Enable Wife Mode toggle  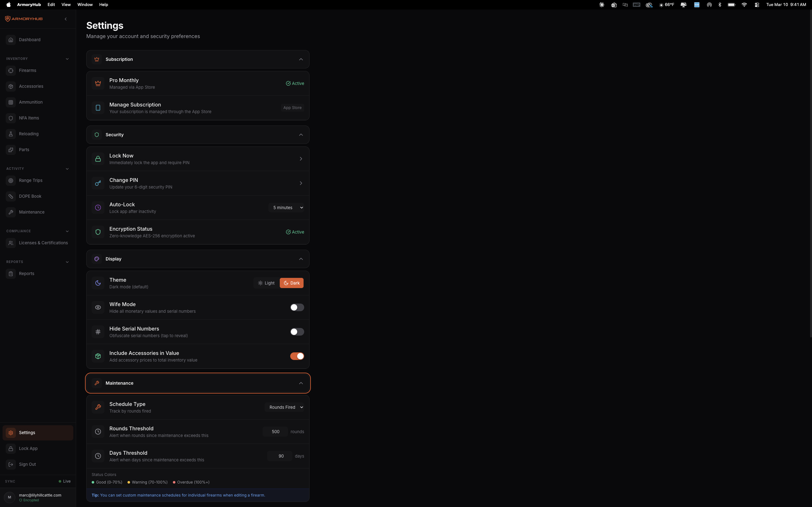[x=297, y=307]
